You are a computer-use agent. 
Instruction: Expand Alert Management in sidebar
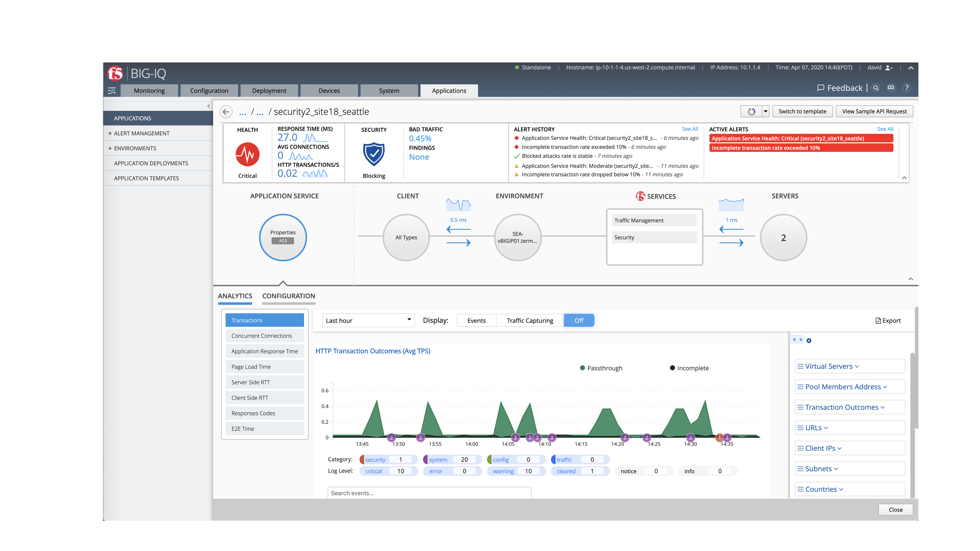tap(142, 133)
